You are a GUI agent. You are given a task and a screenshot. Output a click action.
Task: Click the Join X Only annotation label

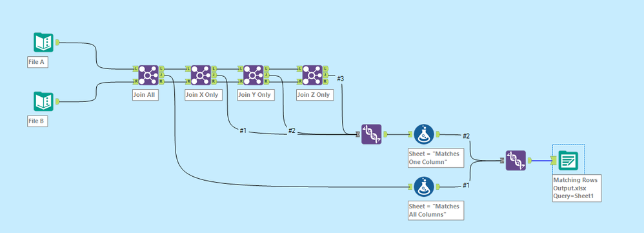tap(204, 95)
